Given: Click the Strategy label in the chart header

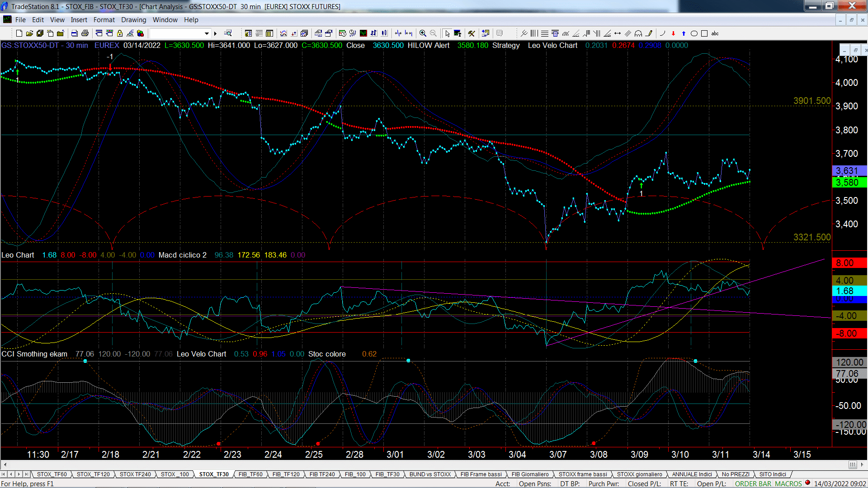Looking at the screenshot, I should pos(506,45).
